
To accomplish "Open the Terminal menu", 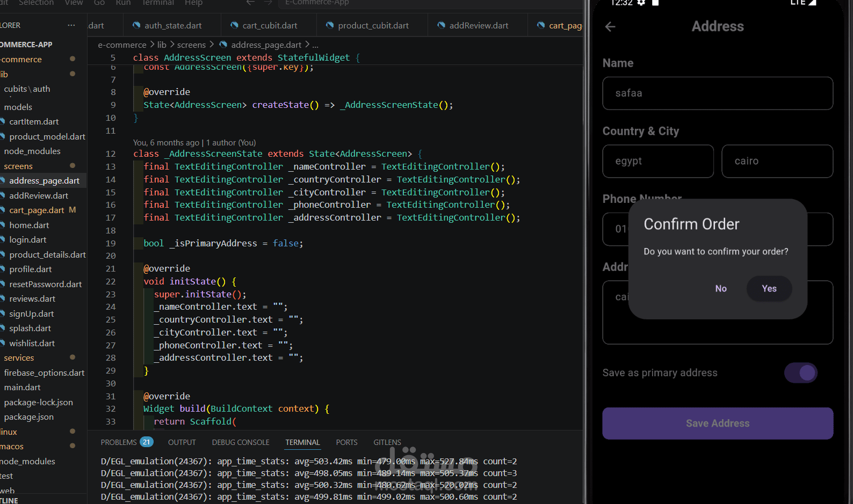I will 158,3.
